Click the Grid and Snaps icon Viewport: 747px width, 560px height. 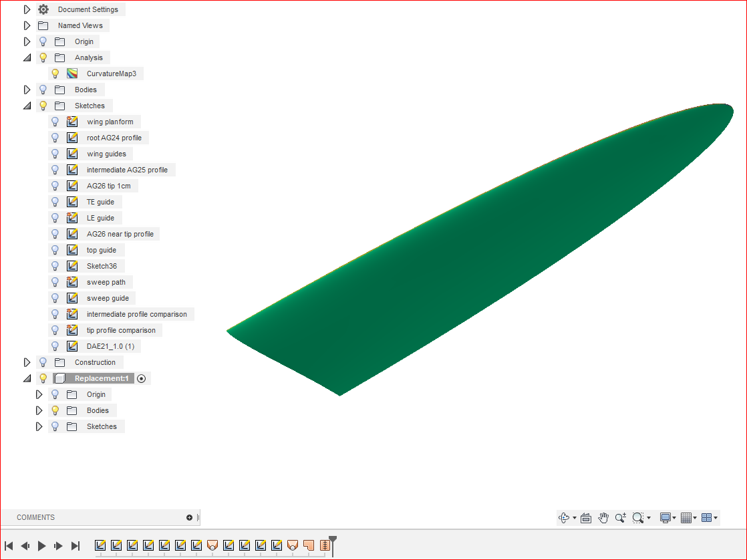(686, 518)
